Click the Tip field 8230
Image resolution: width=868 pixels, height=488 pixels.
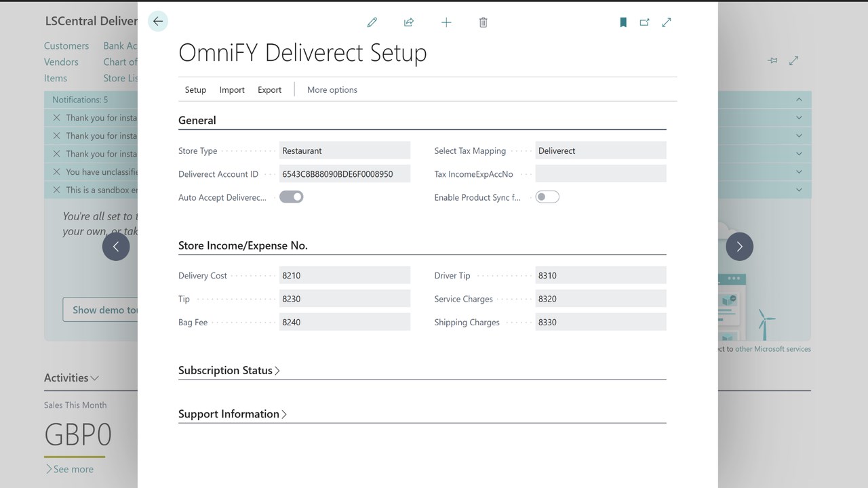click(x=344, y=298)
